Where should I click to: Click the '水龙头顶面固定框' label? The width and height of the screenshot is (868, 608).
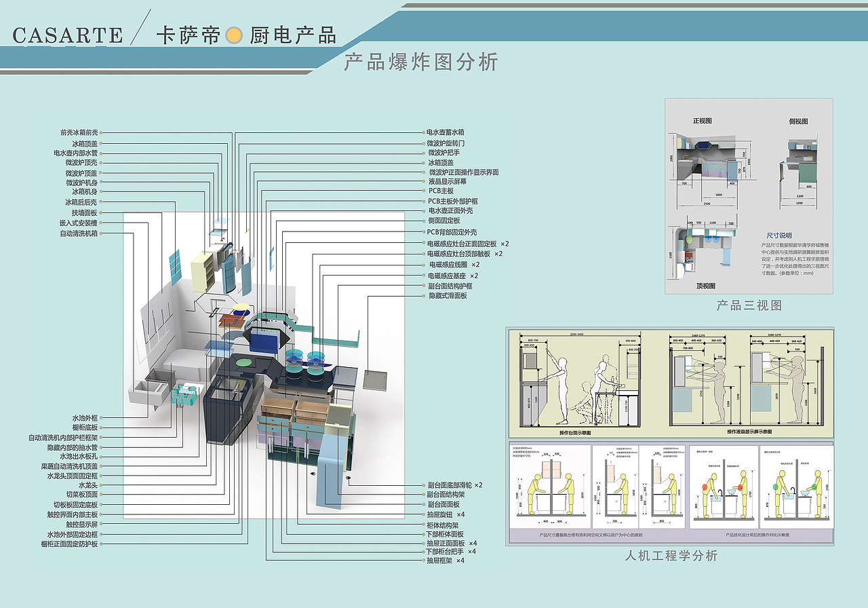73,476
